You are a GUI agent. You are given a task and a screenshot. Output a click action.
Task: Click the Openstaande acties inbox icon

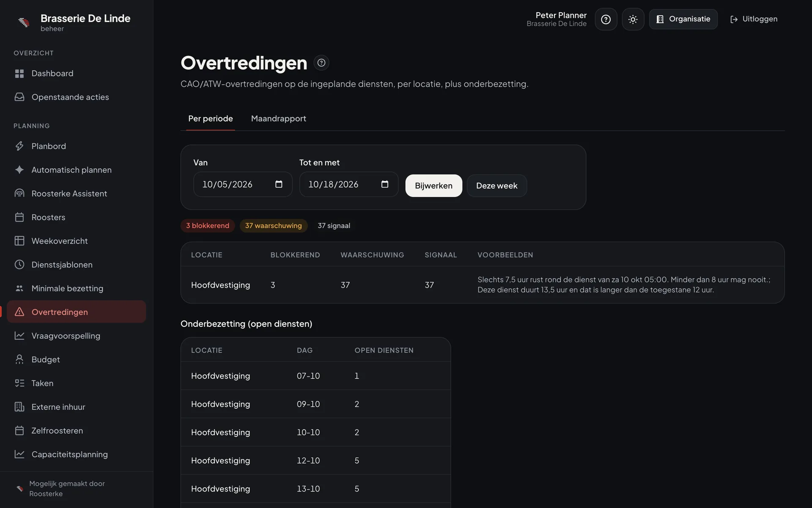point(19,97)
